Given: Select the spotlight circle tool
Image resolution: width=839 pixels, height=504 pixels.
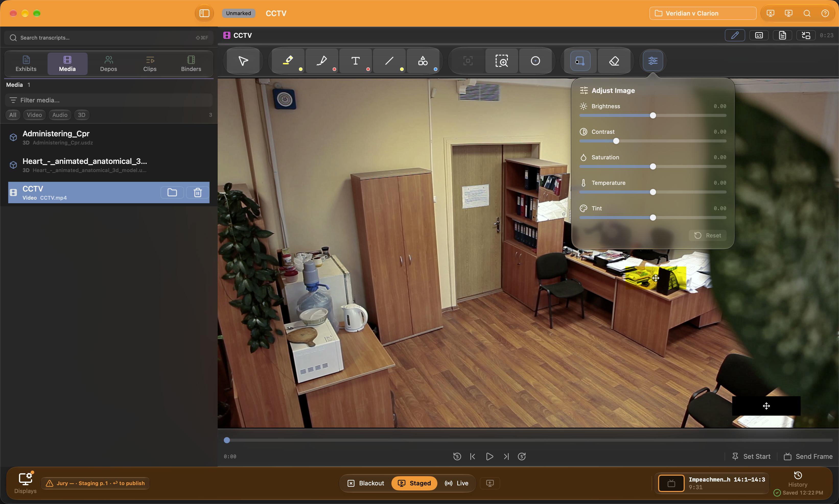Looking at the screenshot, I should [x=535, y=61].
